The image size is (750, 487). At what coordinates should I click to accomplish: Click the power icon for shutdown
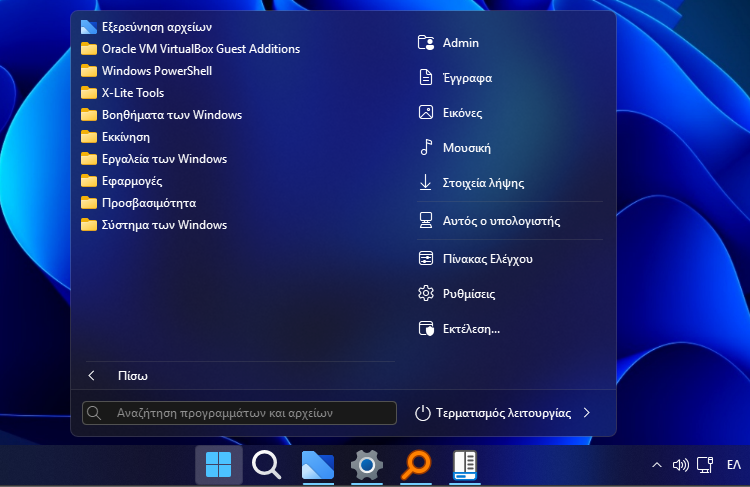(422, 413)
